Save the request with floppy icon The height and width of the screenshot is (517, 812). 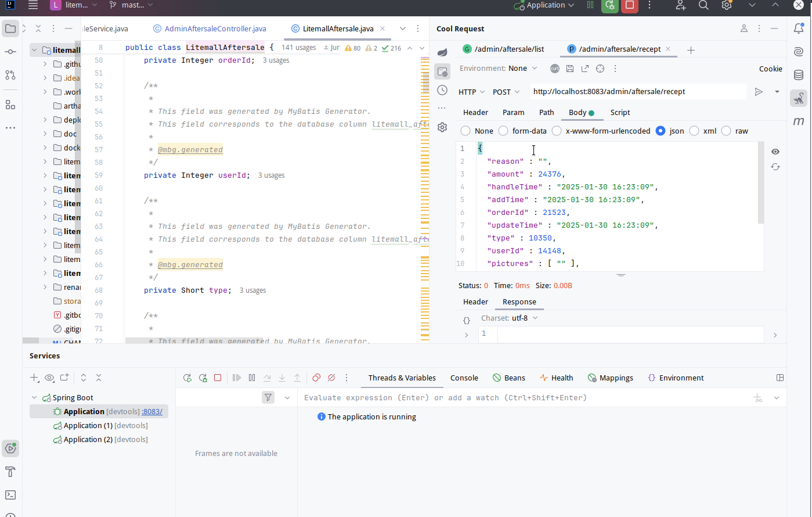point(570,69)
